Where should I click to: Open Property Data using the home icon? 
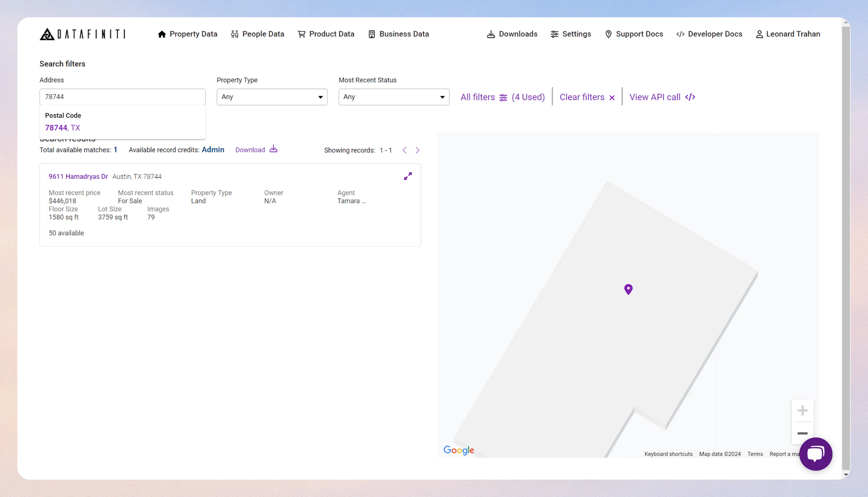(x=162, y=34)
